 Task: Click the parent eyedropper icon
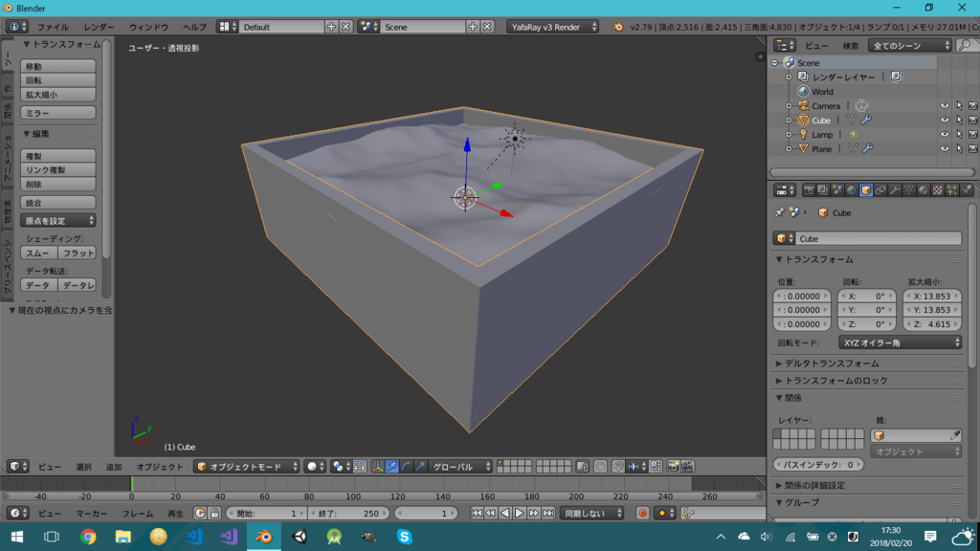pyautogui.click(x=955, y=435)
